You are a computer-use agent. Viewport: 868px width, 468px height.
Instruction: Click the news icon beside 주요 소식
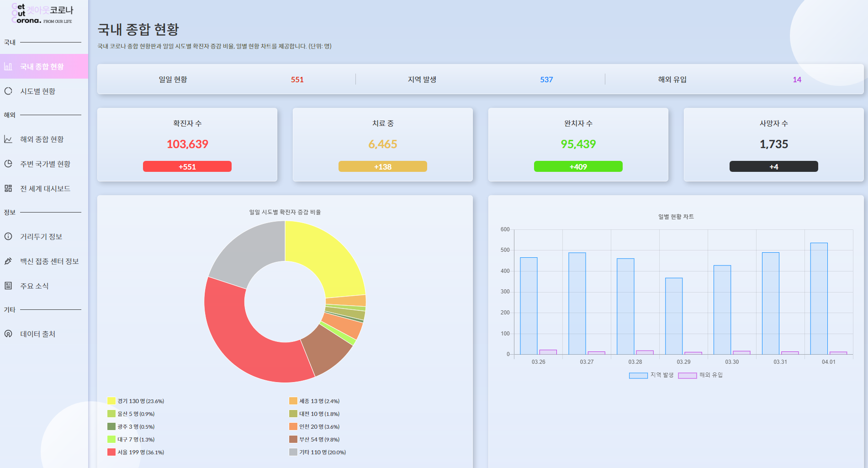point(8,286)
